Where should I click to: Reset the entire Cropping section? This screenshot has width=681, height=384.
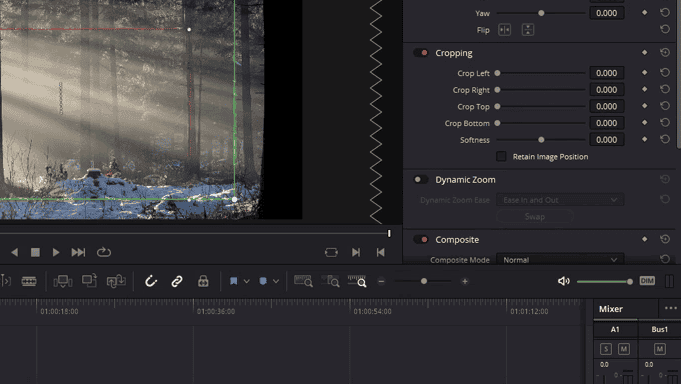pos(665,53)
